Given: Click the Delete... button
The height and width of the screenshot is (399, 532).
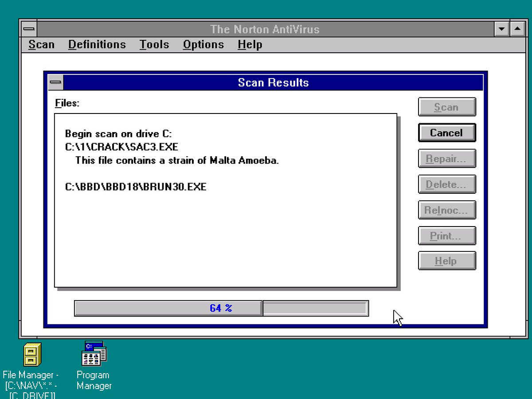Looking at the screenshot, I should (447, 184).
